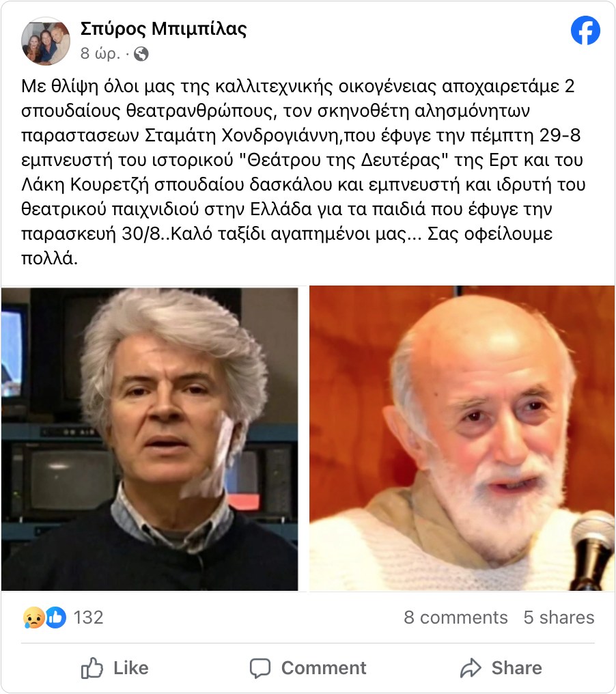Click the Like button label
Viewport: 616px width, 694px height.
pos(131,668)
